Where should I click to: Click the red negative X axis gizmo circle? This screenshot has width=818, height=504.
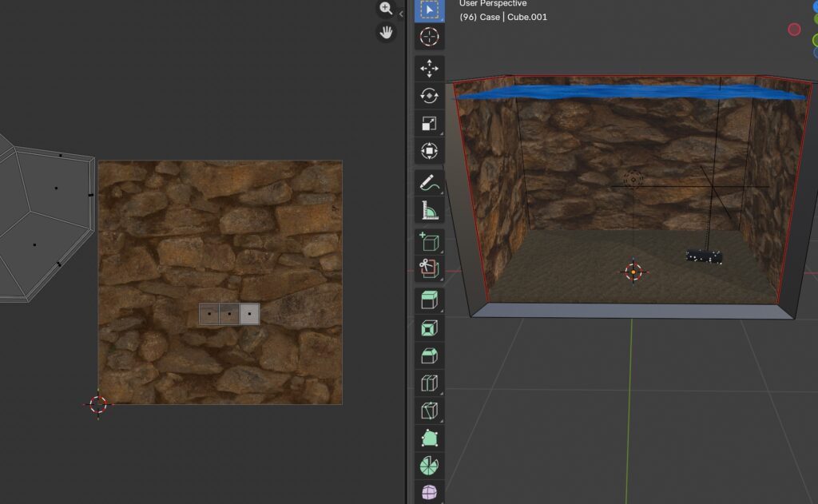pyautogui.click(x=794, y=30)
